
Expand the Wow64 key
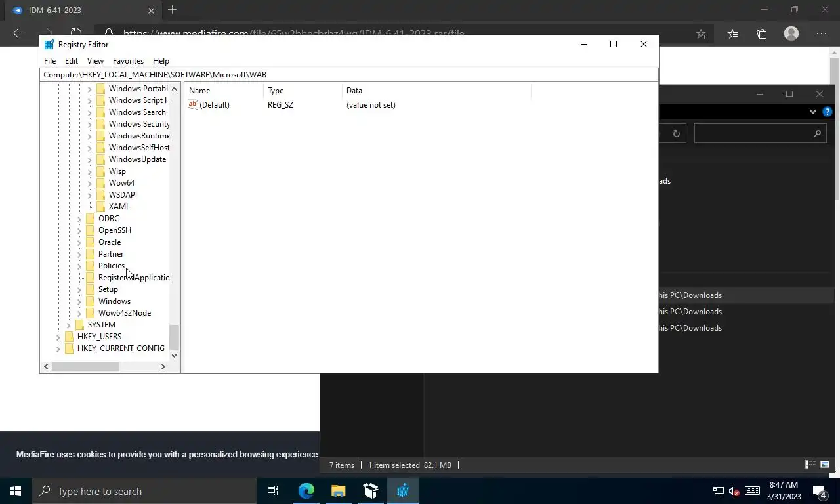[90, 183]
